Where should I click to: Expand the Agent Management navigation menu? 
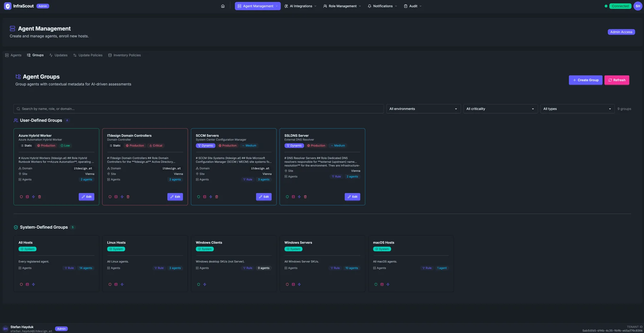(x=258, y=6)
